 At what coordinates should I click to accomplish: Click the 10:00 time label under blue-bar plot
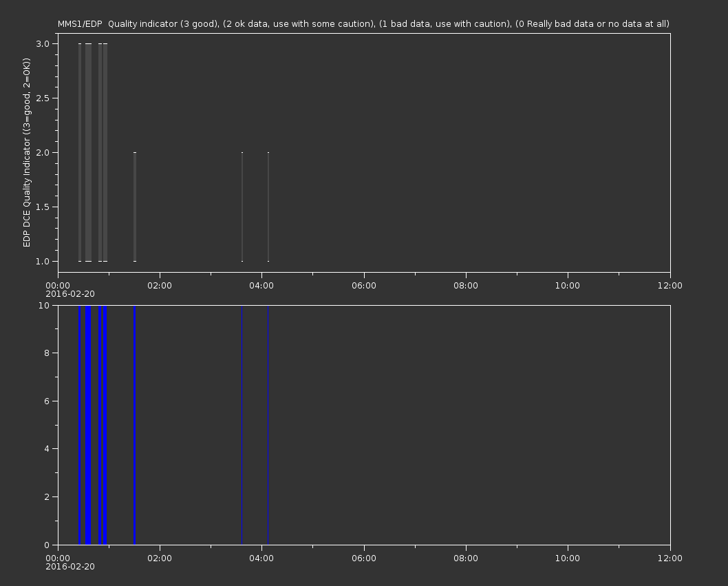pos(568,558)
